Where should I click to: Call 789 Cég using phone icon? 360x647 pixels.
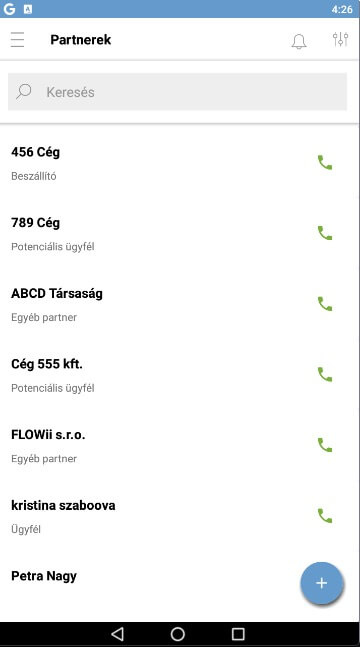[325, 233]
